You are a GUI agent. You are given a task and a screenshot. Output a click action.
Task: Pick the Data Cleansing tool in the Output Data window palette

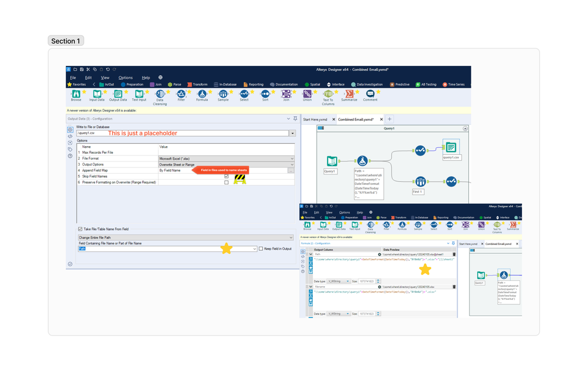point(160,97)
